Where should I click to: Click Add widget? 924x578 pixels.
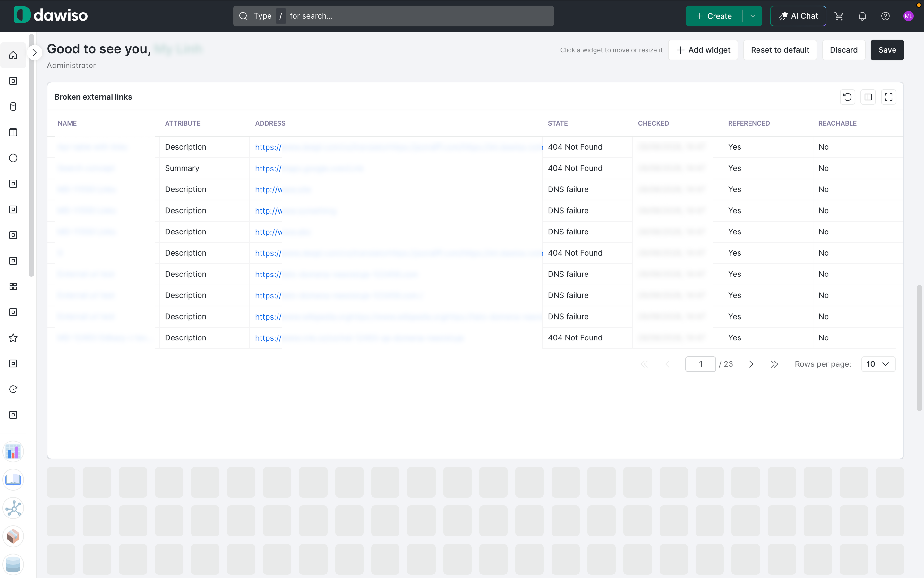703,50
